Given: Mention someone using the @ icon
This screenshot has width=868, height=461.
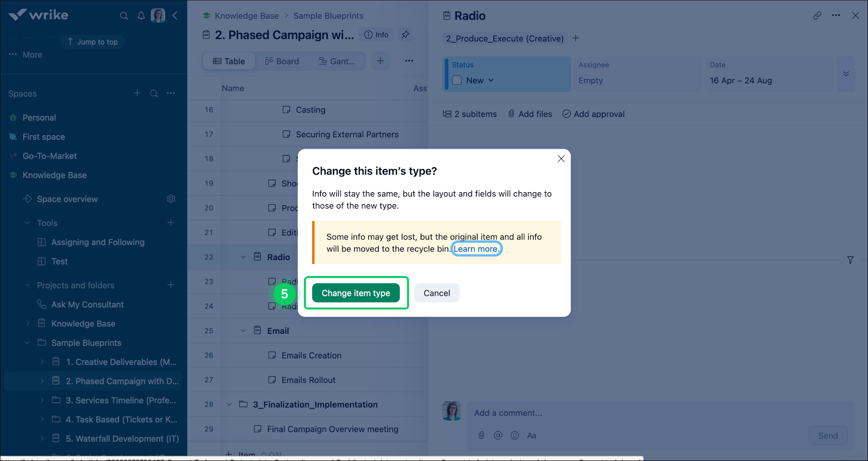Looking at the screenshot, I should point(498,435).
